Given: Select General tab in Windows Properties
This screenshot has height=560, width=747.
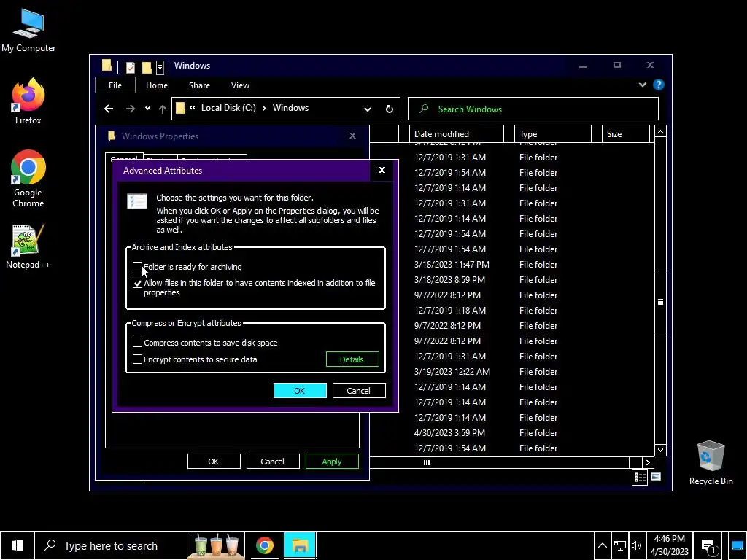Looking at the screenshot, I should (124, 157).
